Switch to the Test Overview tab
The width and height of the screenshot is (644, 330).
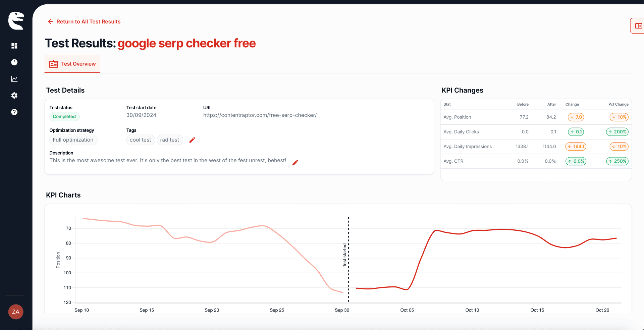tap(72, 64)
